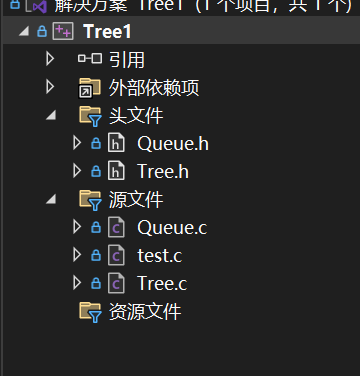
Task: Click the 引用 references icon
Action: coord(90,59)
